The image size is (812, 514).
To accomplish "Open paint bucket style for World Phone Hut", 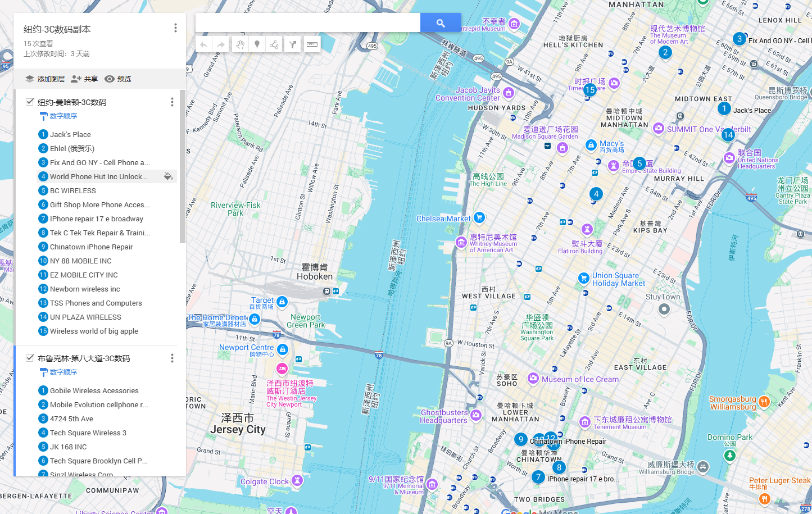I will tap(167, 176).
